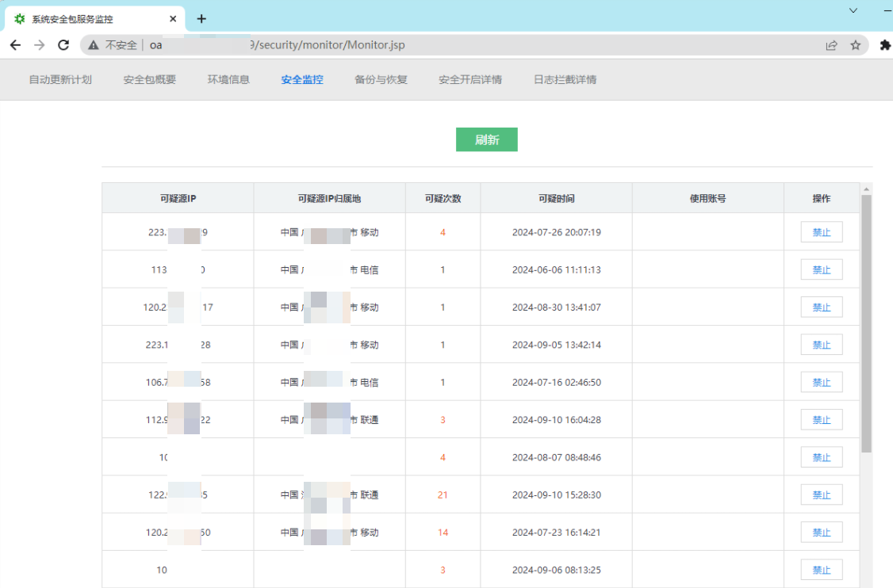Open the share icon in the address bar

[830, 45]
